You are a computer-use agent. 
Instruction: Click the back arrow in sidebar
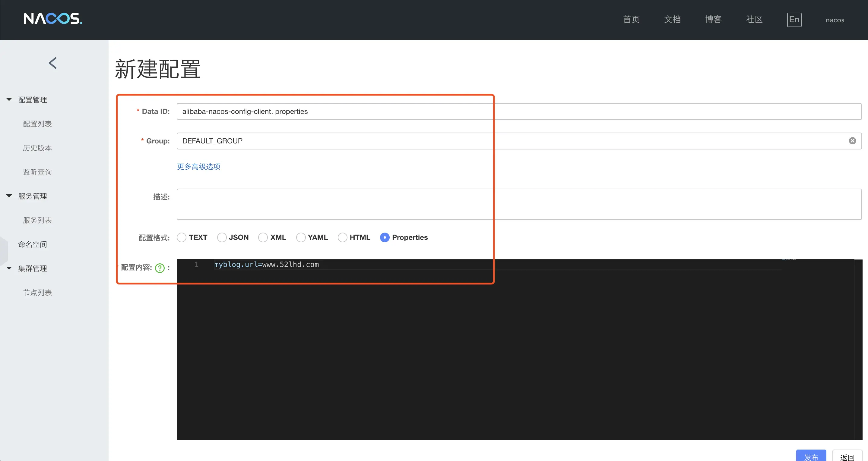tap(53, 63)
